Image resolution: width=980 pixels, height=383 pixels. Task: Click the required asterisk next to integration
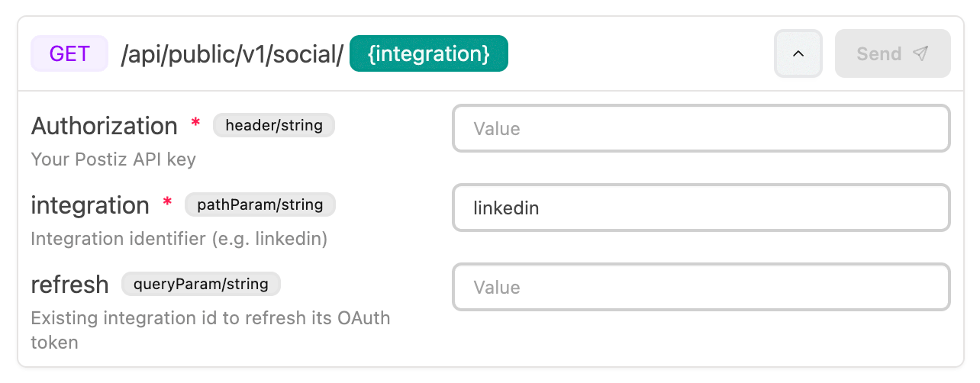point(168,203)
